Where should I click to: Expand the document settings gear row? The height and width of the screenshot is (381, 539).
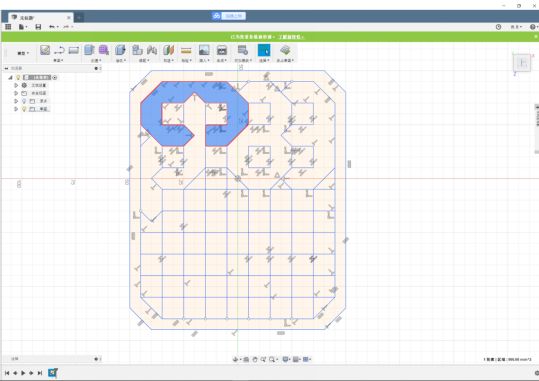coord(16,85)
